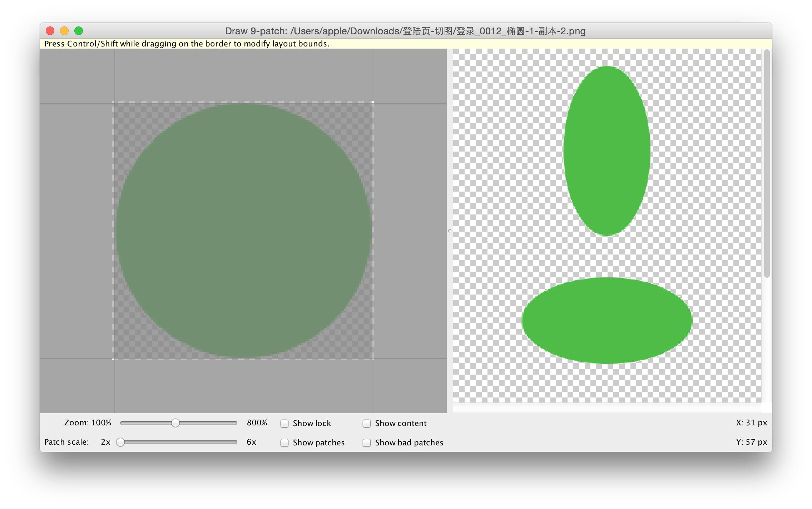Click the tall stretched ellipse preview
The width and height of the screenshot is (812, 509).
606,151
